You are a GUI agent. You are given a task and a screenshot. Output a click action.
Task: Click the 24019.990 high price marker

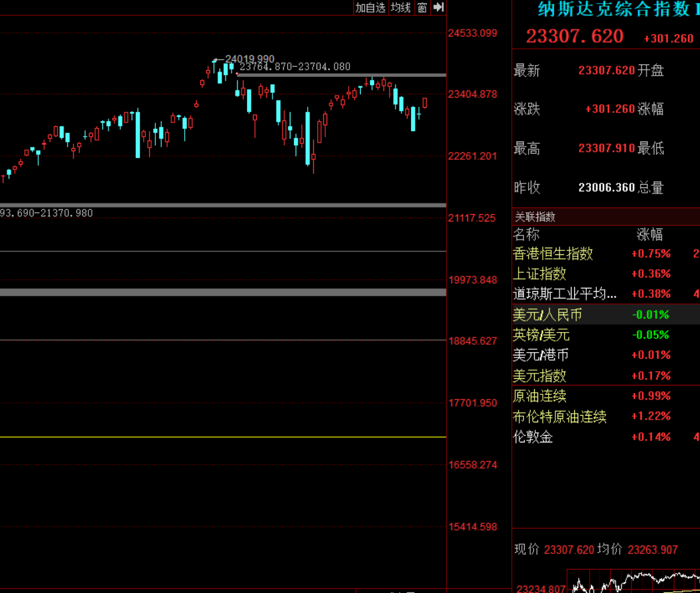point(249,60)
